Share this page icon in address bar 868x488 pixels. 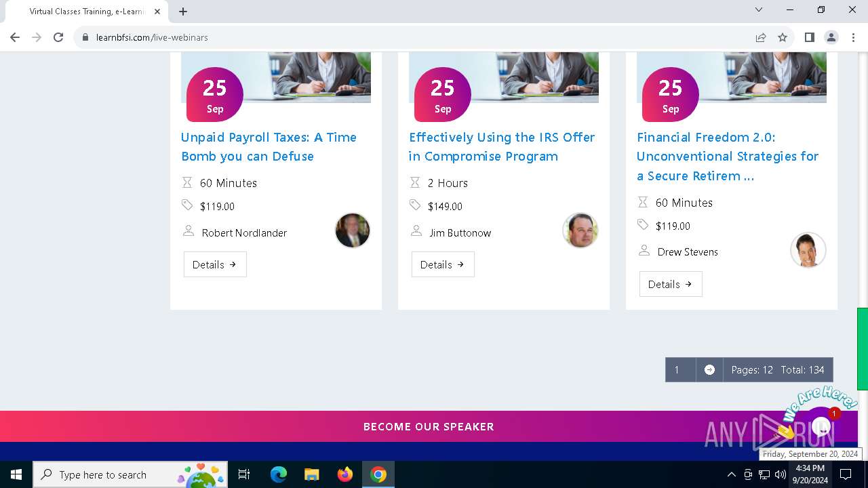tap(761, 37)
